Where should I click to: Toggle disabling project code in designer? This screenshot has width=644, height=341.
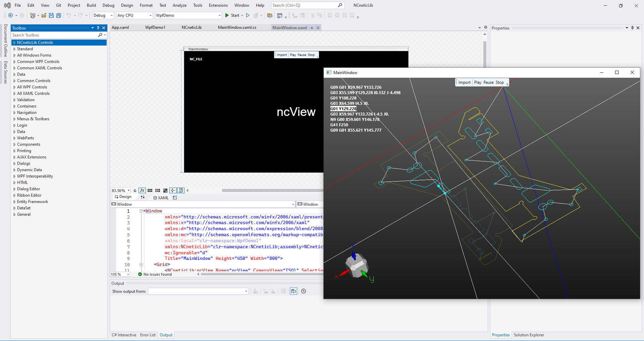pyautogui.click(x=181, y=191)
